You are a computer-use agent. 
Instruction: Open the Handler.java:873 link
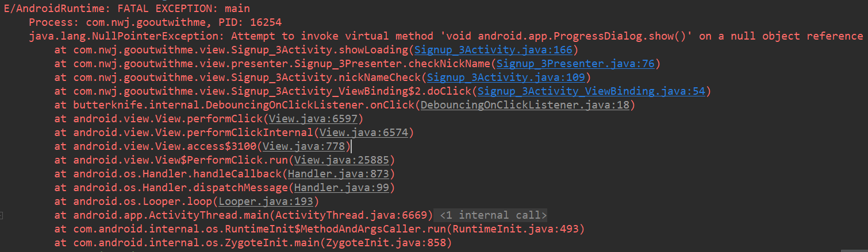click(x=338, y=174)
